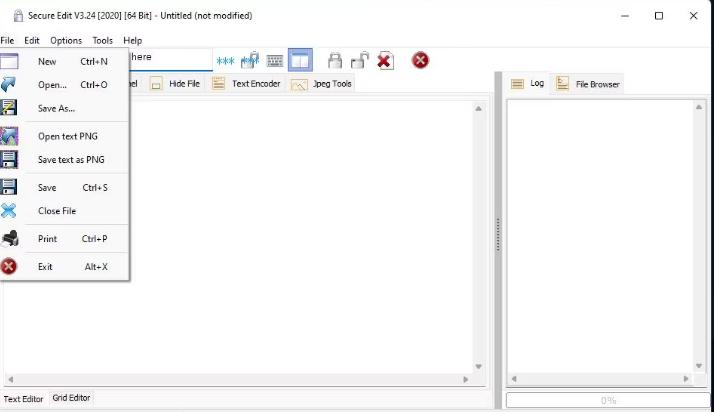Click the three asterisks password mask icon
This screenshot has width=715, height=414.
click(225, 61)
